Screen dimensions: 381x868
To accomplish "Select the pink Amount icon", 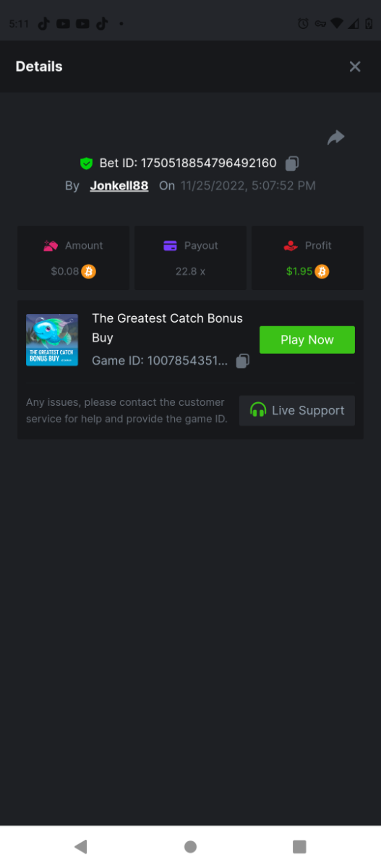I will (51, 246).
